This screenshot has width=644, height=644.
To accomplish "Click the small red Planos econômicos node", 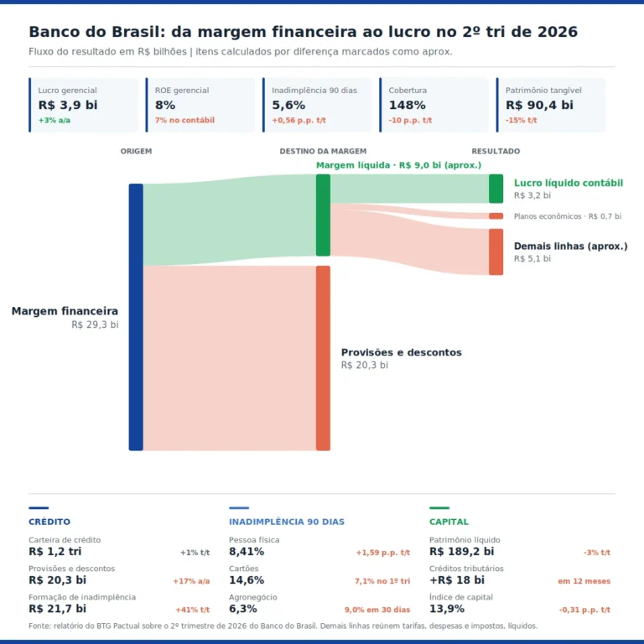I will coord(496,216).
